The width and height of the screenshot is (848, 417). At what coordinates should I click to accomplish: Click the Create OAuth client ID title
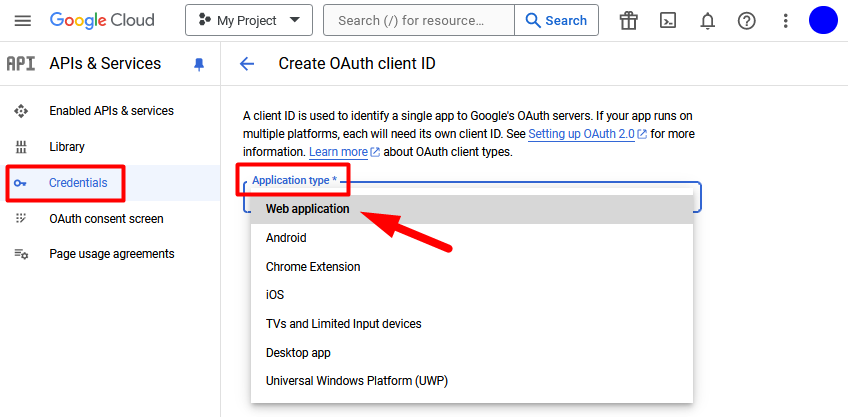357,64
